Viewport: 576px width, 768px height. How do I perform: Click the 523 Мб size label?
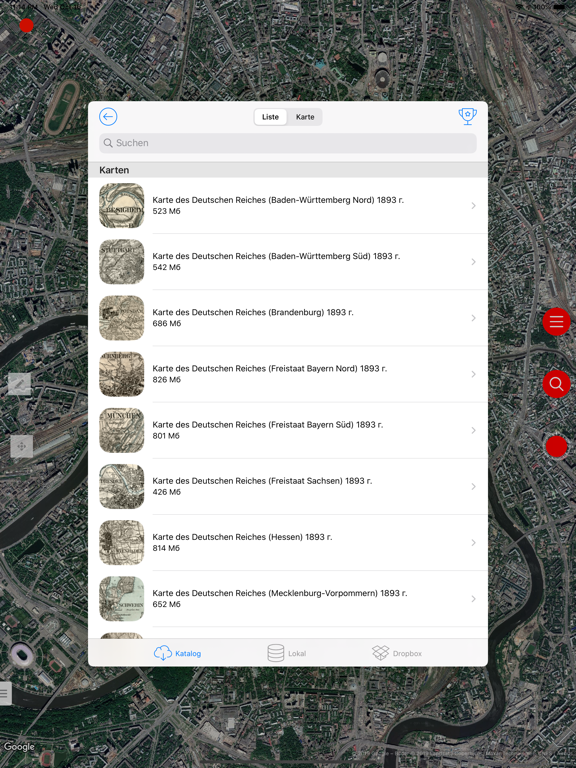[x=167, y=211]
